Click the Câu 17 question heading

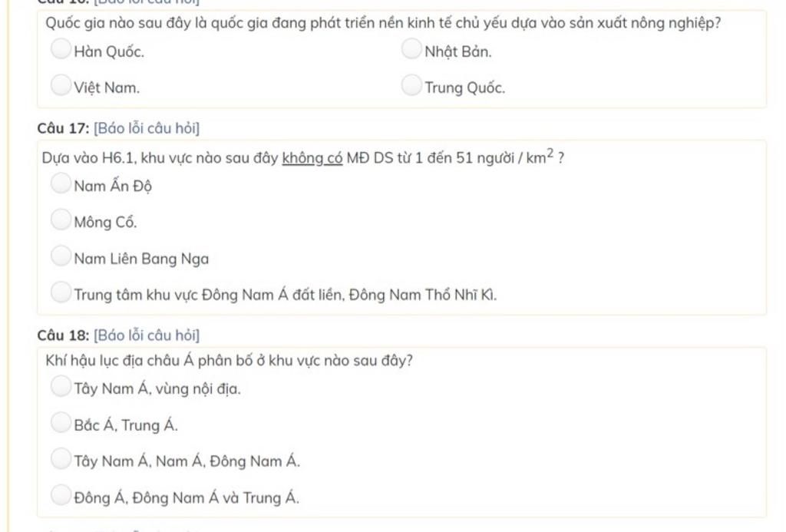click(63, 128)
